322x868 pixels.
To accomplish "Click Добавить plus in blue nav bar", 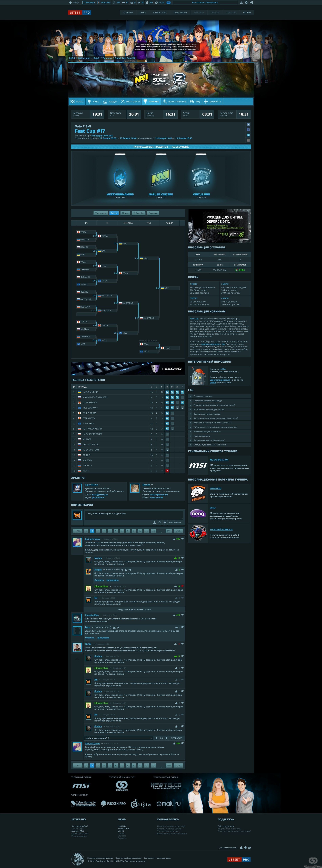I will tap(212, 101).
